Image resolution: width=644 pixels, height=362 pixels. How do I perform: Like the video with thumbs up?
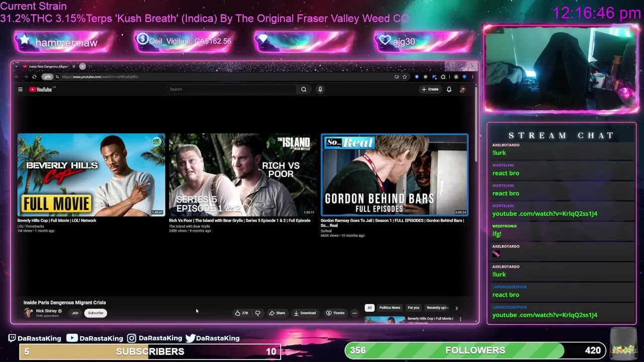click(242, 313)
